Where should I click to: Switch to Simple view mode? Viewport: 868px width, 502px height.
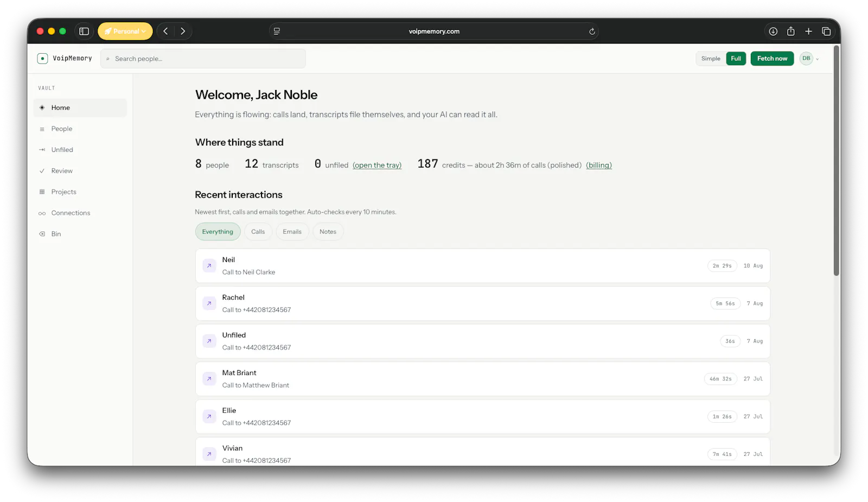click(x=711, y=59)
